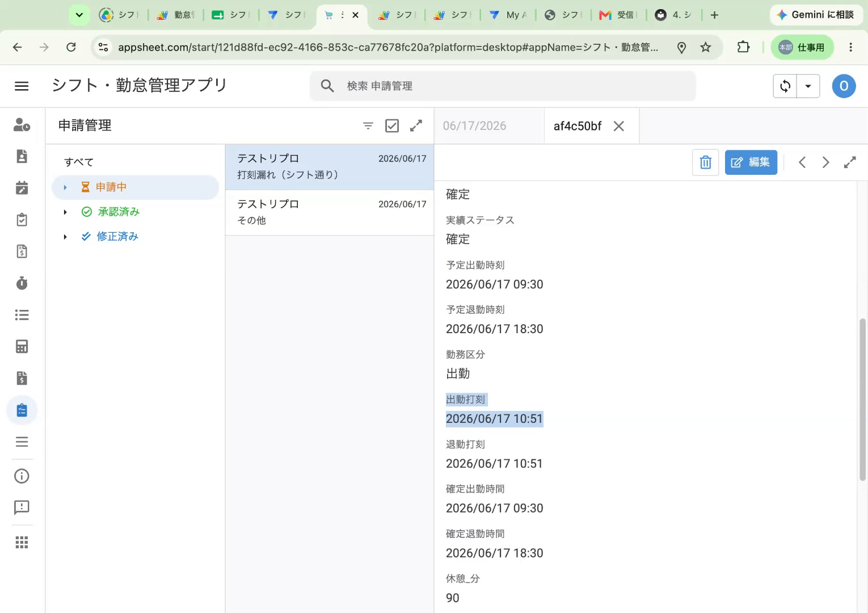
Task: Select the 修正済み filter label
Action: tap(117, 236)
